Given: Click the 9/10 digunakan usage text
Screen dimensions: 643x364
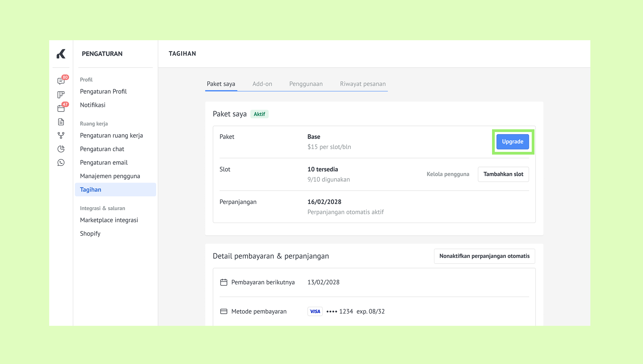Looking at the screenshot, I should (329, 179).
